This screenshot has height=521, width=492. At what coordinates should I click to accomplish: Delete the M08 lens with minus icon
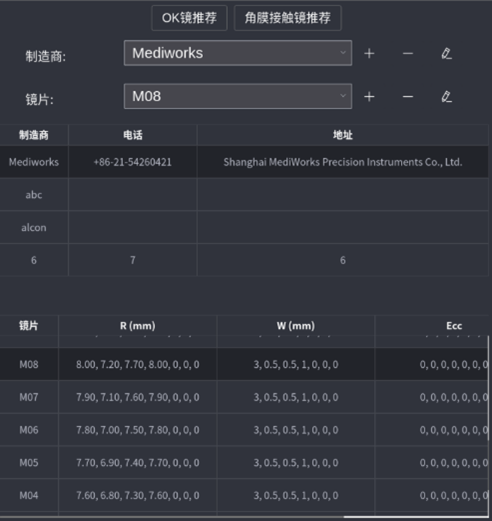tap(408, 97)
